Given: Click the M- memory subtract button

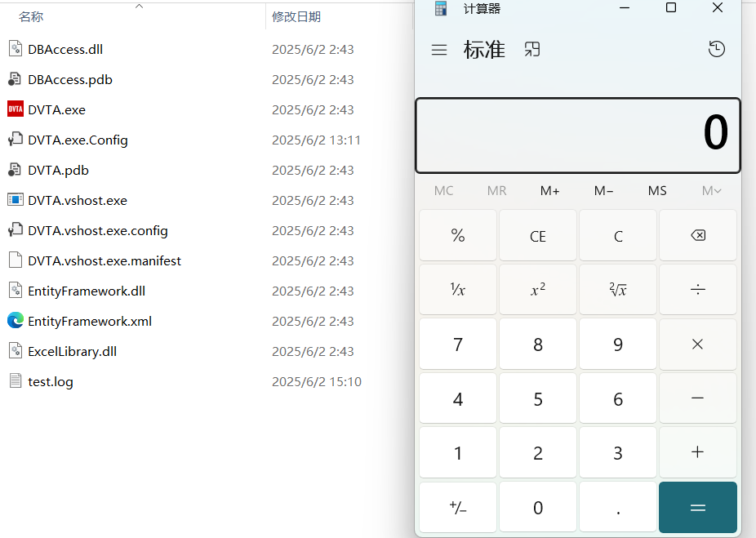Looking at the screenshot, I should tap(603, 191).
